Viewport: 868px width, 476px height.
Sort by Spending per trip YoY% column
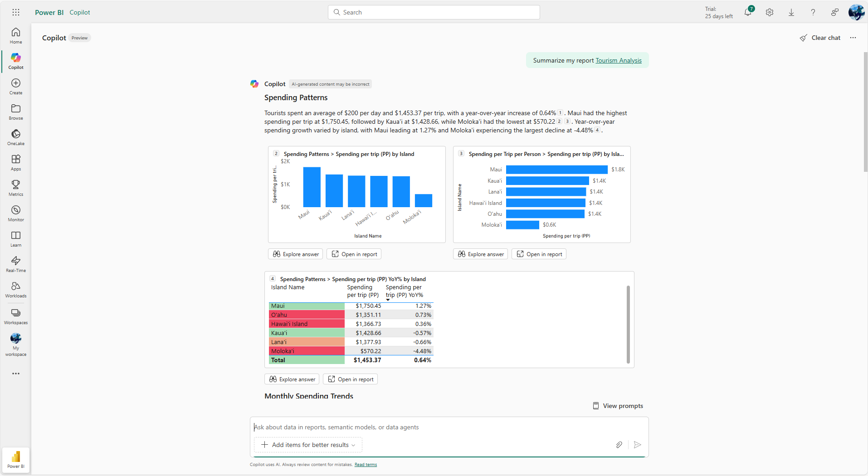(x=404, y=291)
